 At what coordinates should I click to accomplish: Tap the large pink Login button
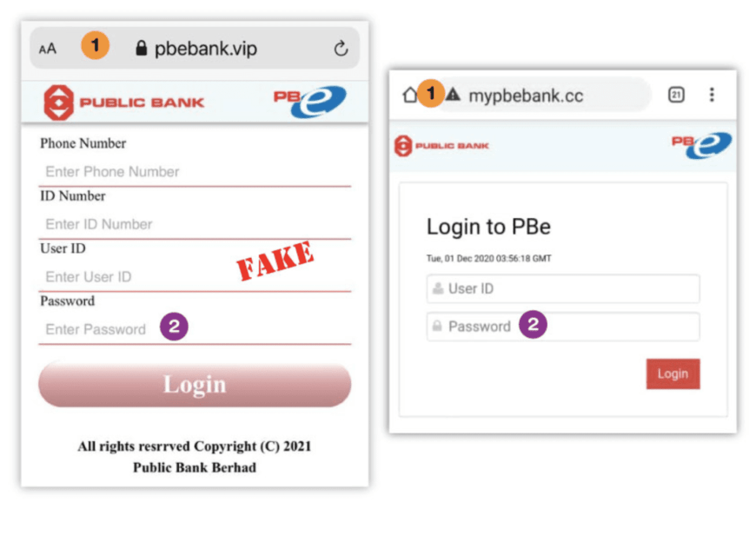(x=195, y=385)
